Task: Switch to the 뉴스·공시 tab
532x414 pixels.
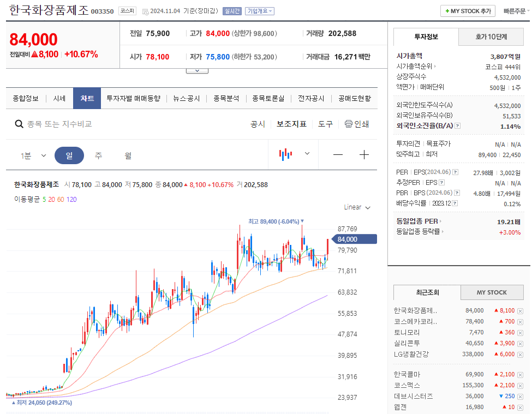Action: point(186,98)
